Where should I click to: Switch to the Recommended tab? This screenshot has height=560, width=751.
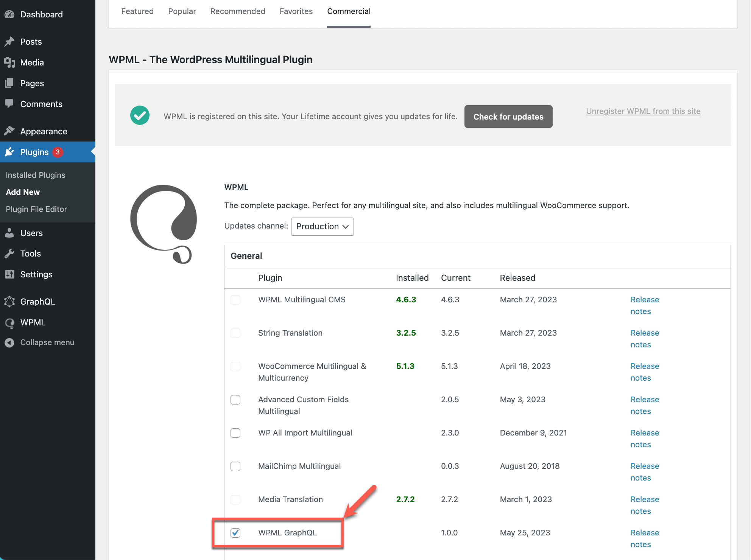click(238, 11)
